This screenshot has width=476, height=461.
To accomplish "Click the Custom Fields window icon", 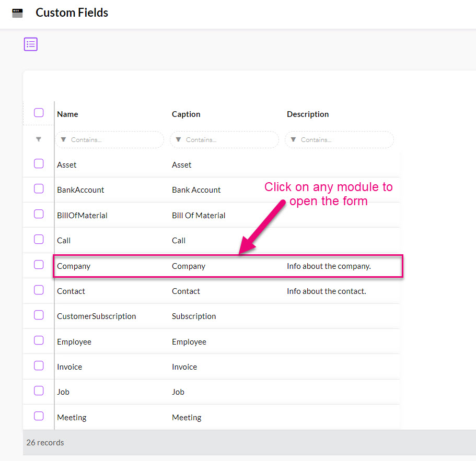I will (x=17, y=14).
